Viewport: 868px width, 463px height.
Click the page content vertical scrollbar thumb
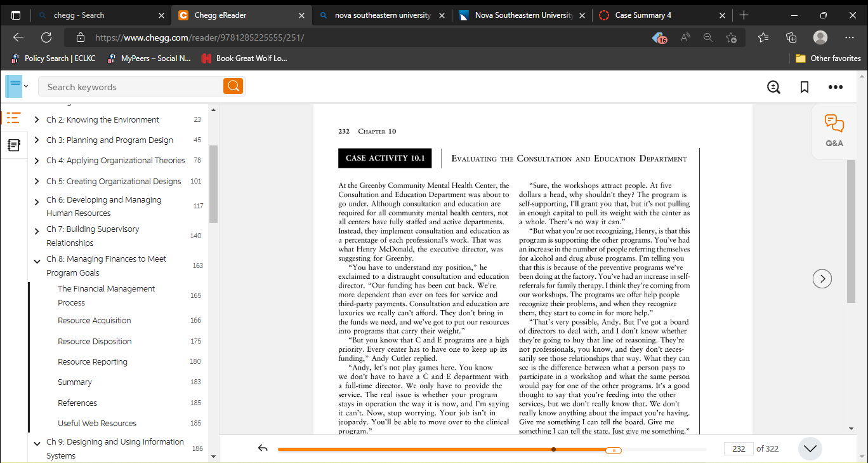click(851, 232)
